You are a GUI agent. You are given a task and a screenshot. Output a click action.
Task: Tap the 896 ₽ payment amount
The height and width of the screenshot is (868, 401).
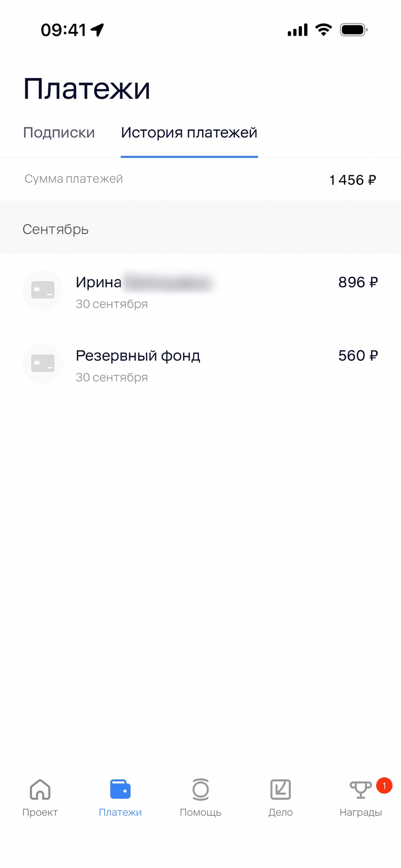(x=358, y=282)
